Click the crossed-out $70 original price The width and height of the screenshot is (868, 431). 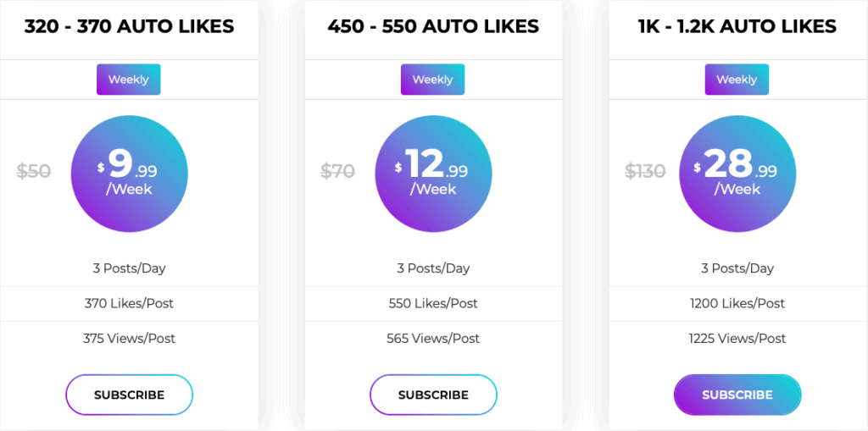click(x=337, y=172)
